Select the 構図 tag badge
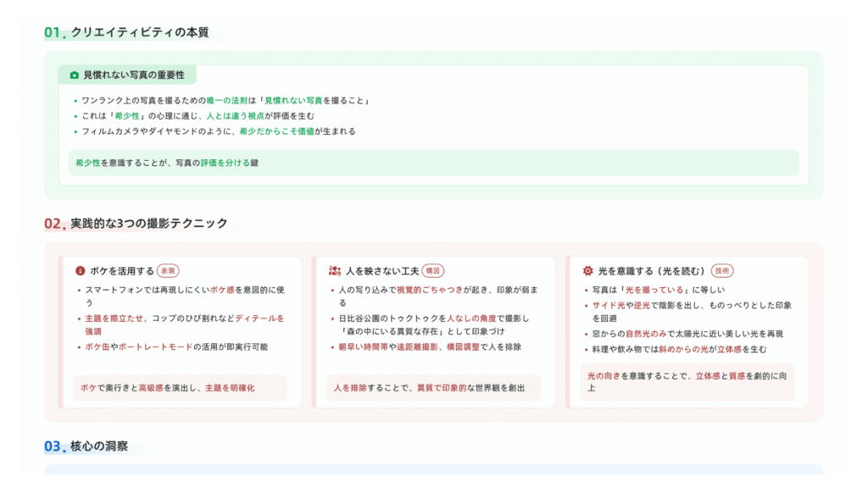Viewport: 868px width, 488px height. (433, 271)
